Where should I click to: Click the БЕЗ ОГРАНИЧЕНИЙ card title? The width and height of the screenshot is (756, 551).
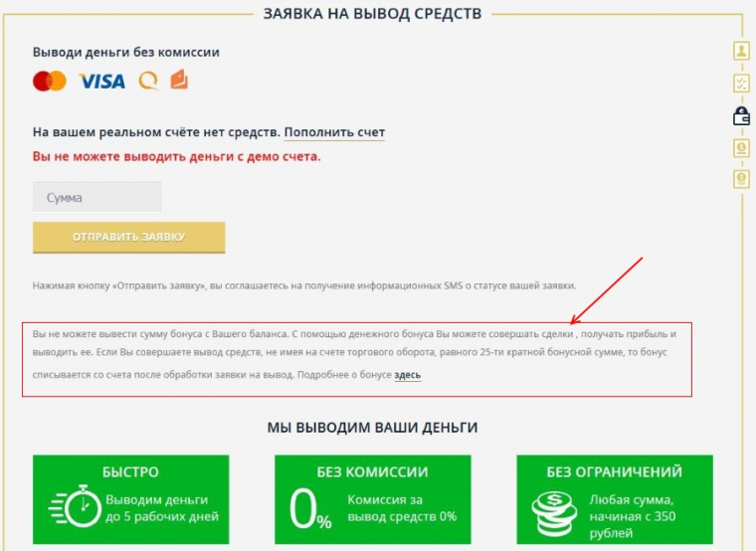coord(615,471)
